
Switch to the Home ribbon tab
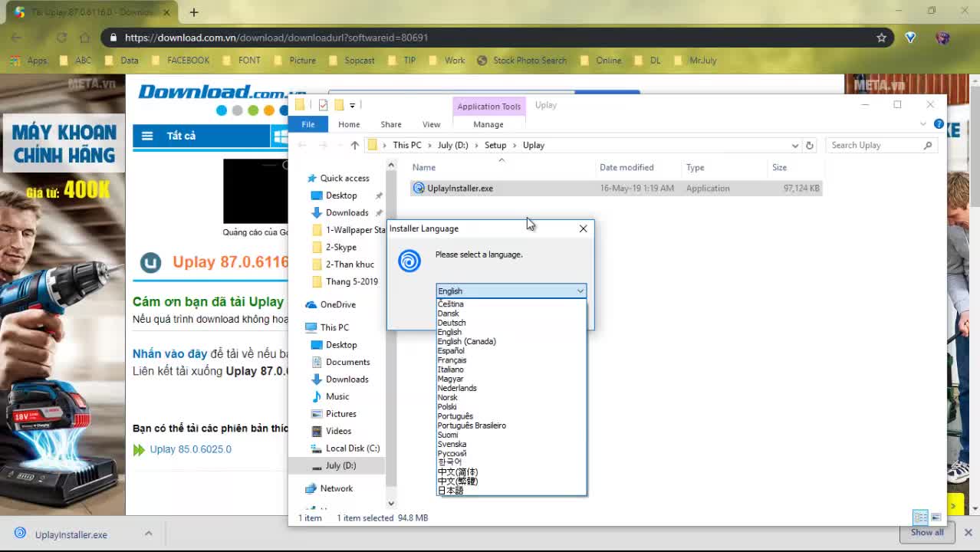349,124
